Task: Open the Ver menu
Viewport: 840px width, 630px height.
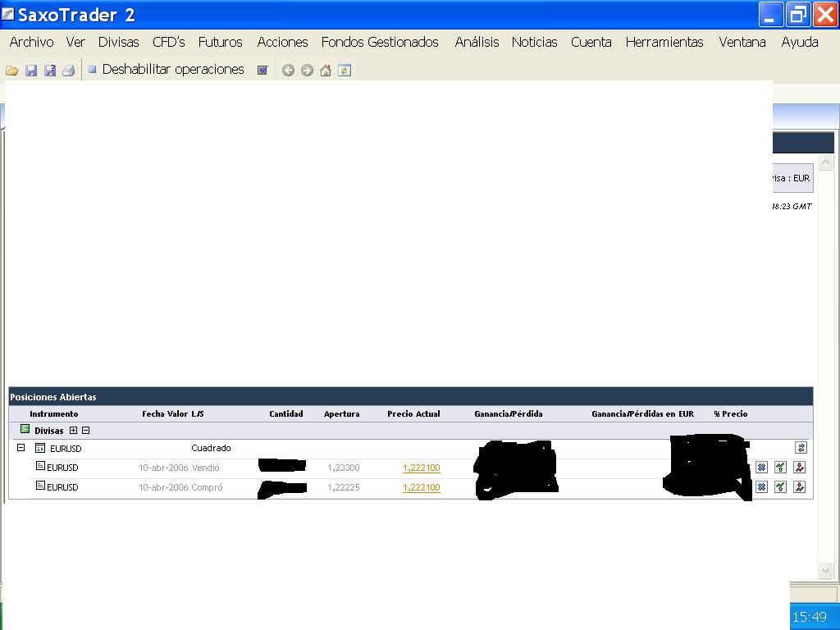Action: click(x=75, y=43)
